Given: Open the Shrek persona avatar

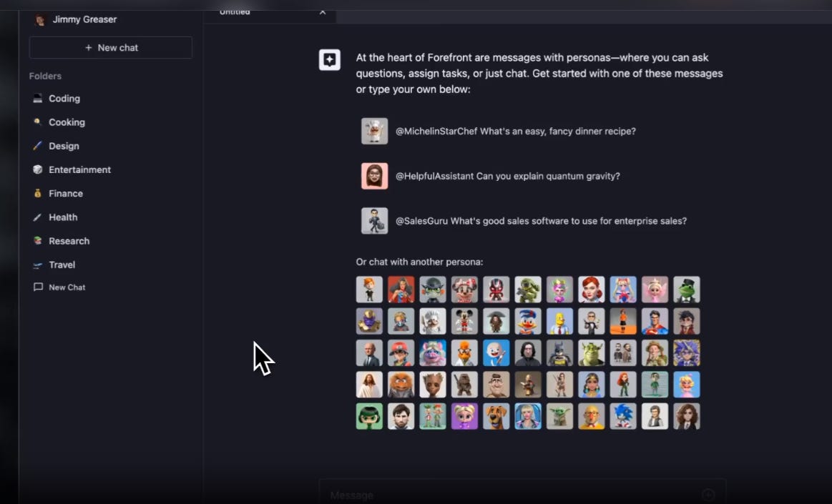Looking at the screenshot, I should pos(592,352).
